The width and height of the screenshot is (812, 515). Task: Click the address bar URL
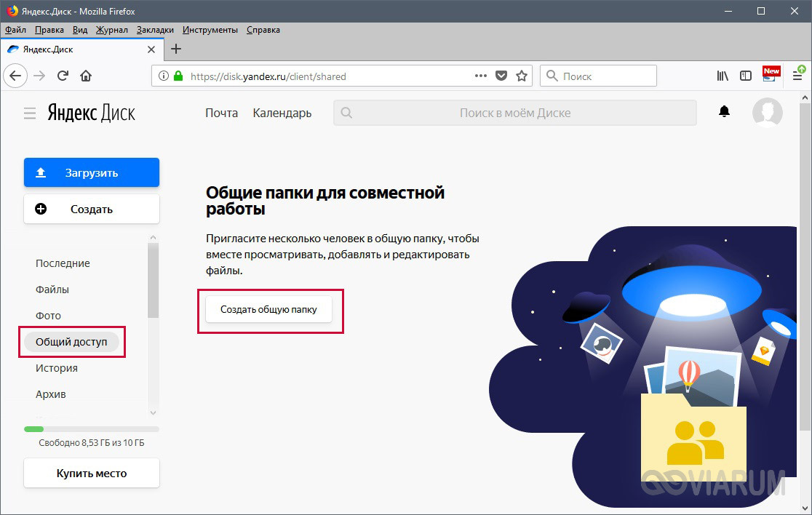tap(268, 76)
